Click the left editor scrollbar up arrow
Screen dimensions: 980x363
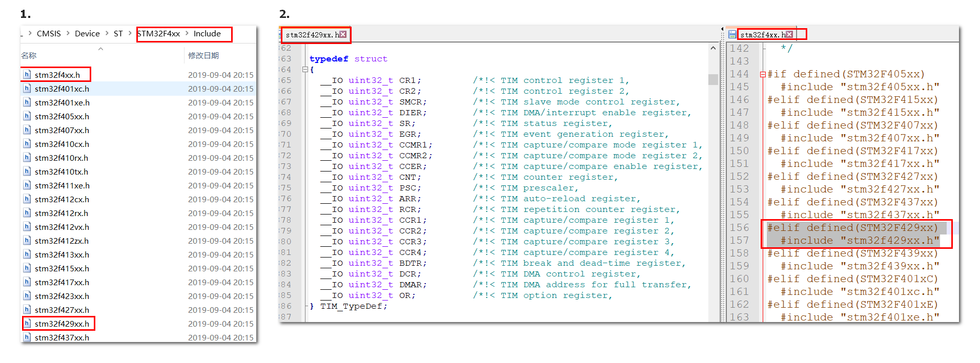pos(713,48)
